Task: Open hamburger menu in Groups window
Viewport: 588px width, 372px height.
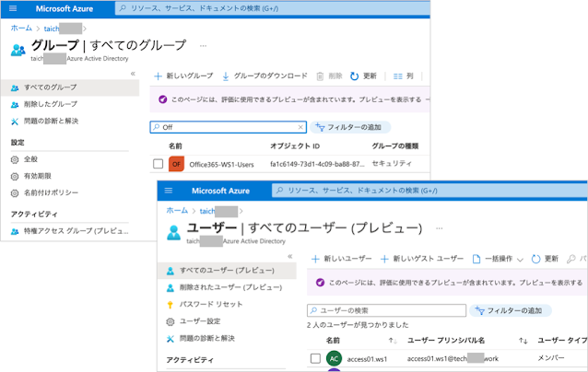Action: click(x=13, y=8)
